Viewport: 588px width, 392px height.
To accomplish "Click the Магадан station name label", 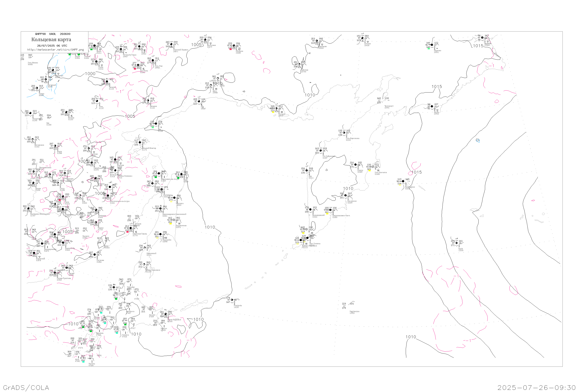I will point(282,114).
